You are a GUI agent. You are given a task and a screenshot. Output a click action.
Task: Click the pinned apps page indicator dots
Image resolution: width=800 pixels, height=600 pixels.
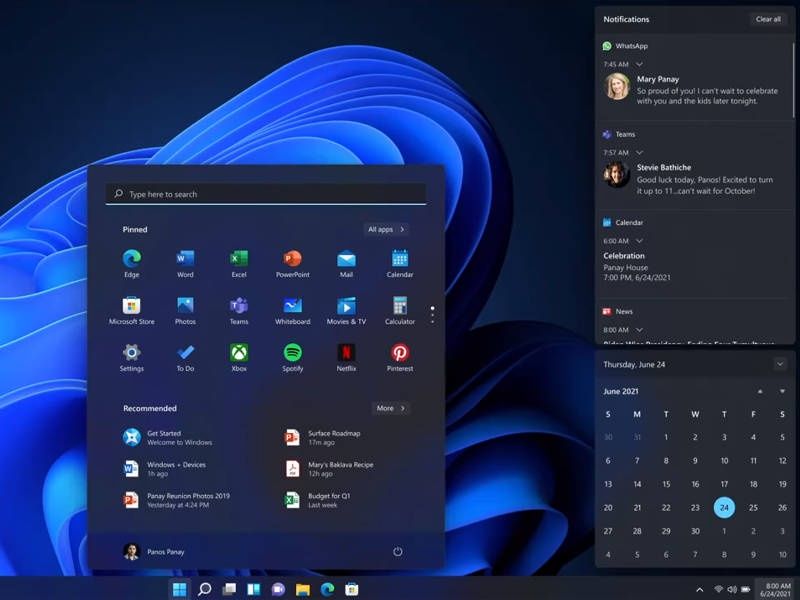click(432, 315)
